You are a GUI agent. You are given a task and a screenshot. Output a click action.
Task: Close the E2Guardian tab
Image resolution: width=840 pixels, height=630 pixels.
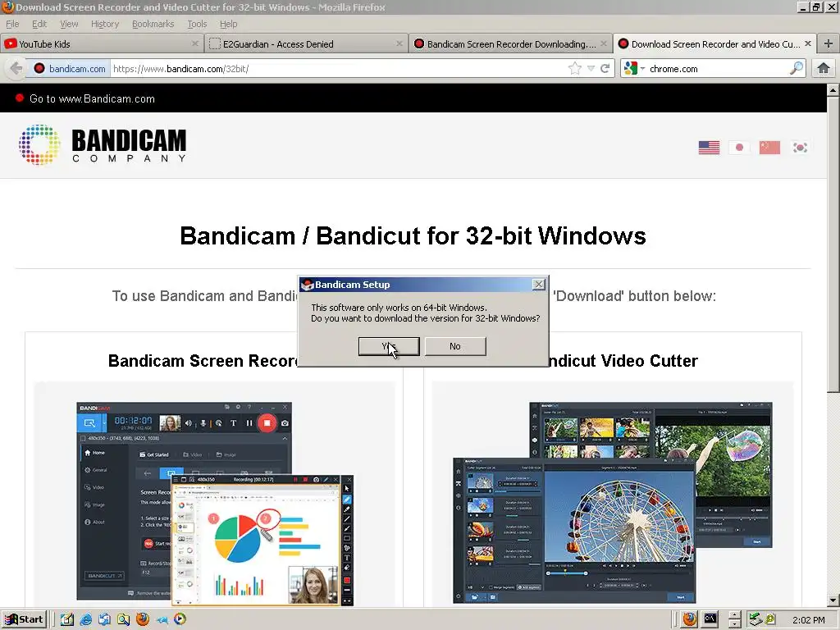click(x=399, y=43)
